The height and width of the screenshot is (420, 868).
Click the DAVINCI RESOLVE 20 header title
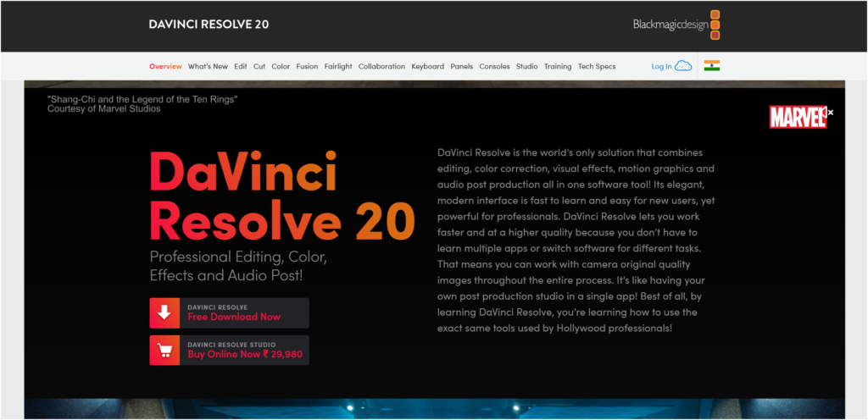point(209,25)
